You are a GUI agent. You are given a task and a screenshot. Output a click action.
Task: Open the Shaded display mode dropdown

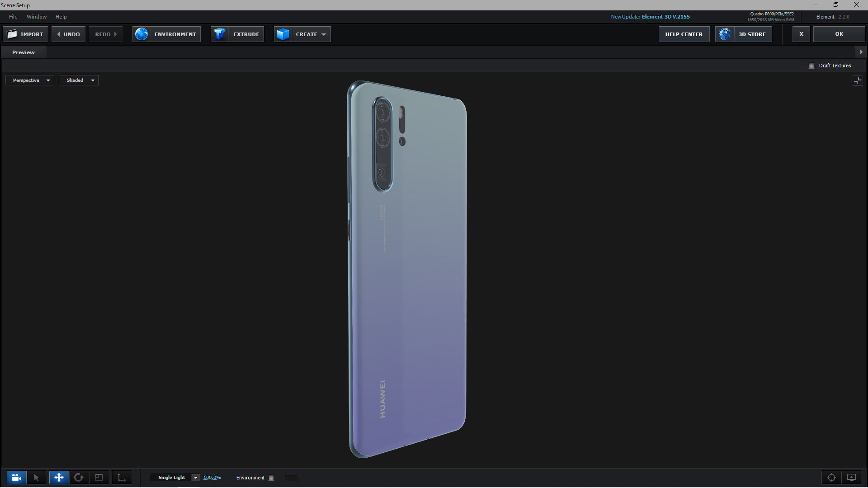[x=79, y=80]
